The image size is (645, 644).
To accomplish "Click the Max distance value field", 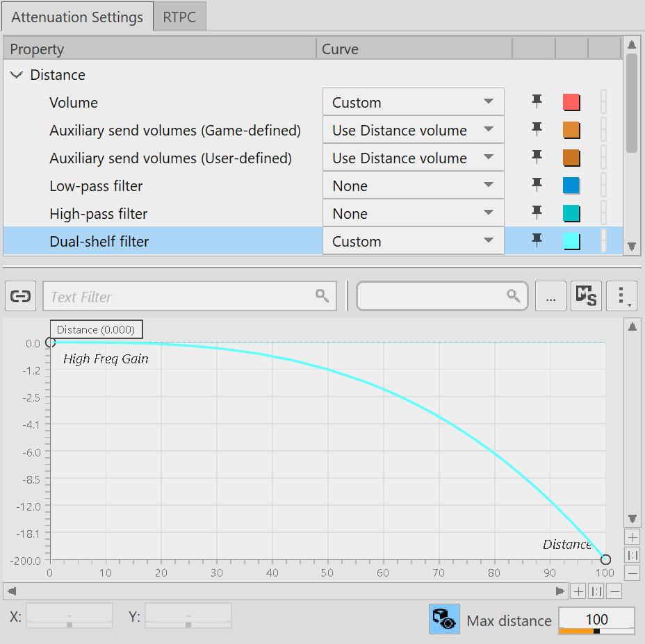I will 596,620.
